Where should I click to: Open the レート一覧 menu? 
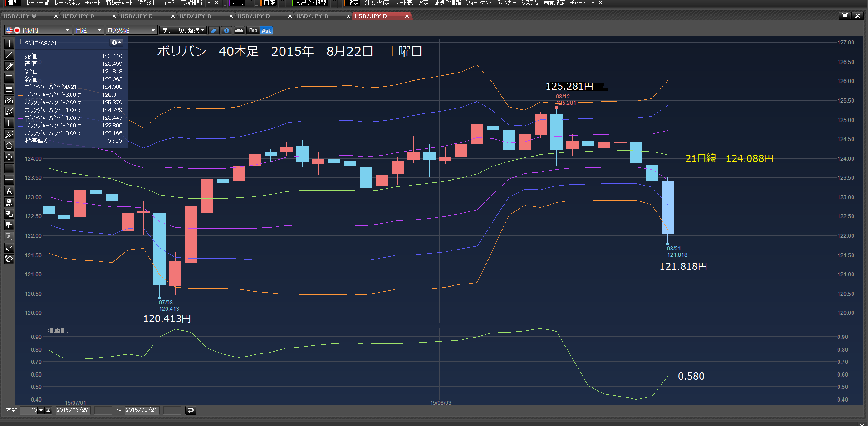[38, 3]
